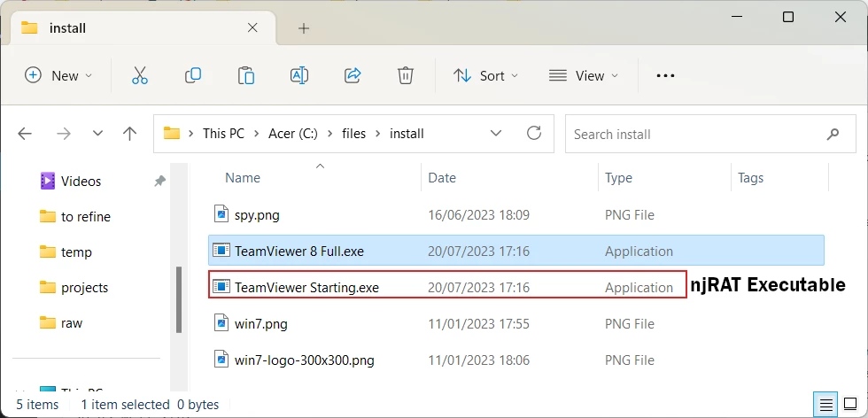Add a new tab with plus button
The height and width of the screenshot is (418, 868).
pyautogui.click(x=304, y=28)
